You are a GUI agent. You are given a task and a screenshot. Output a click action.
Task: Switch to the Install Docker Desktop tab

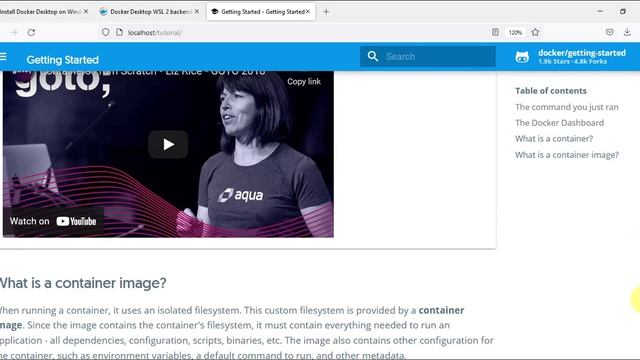[x=41, y=12]
